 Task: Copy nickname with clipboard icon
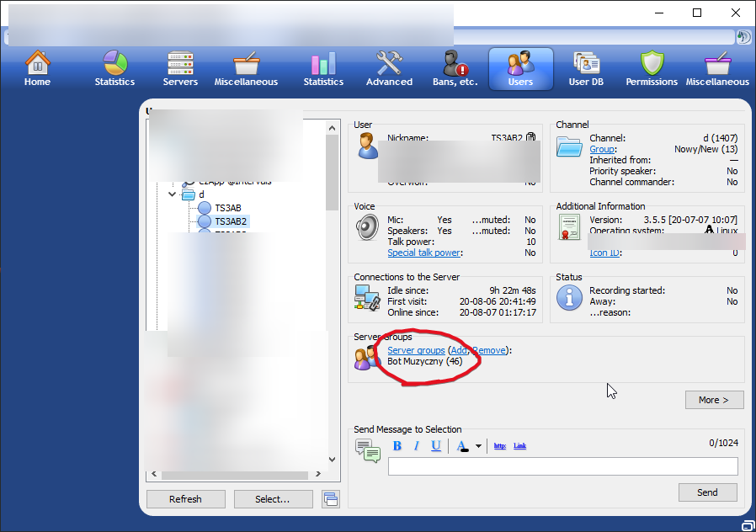(x=530, y=137)
